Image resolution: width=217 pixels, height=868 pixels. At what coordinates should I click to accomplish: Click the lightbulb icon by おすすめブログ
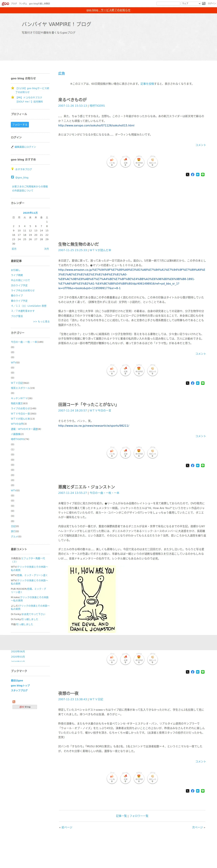(13, 169)
